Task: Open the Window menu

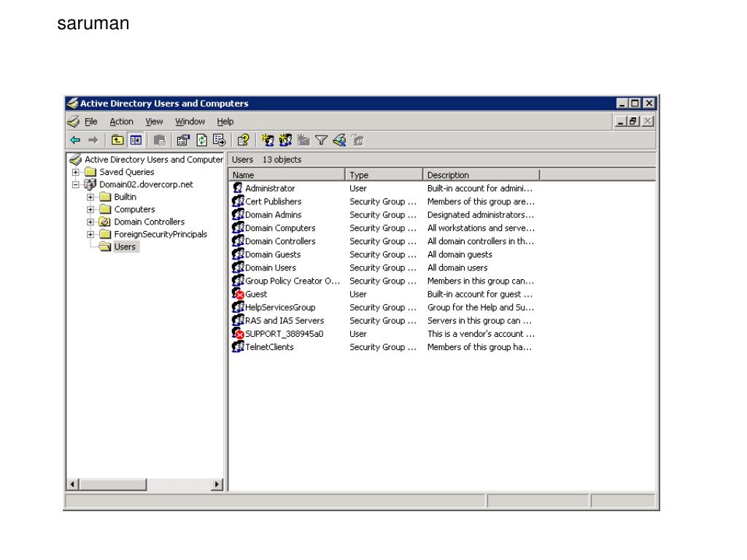Action: pos(190,122)
